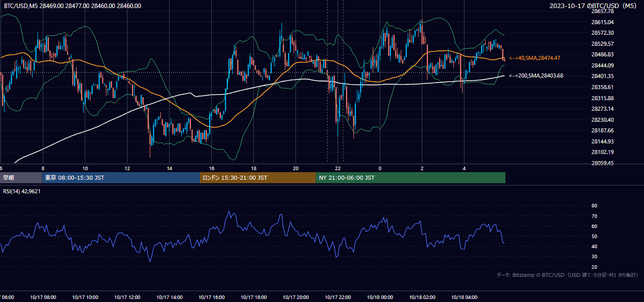The height and width of the screenshot is (302, 644).
Task: Click the BTC/USD,M5 OHLC header text
Action: (73, 6)
